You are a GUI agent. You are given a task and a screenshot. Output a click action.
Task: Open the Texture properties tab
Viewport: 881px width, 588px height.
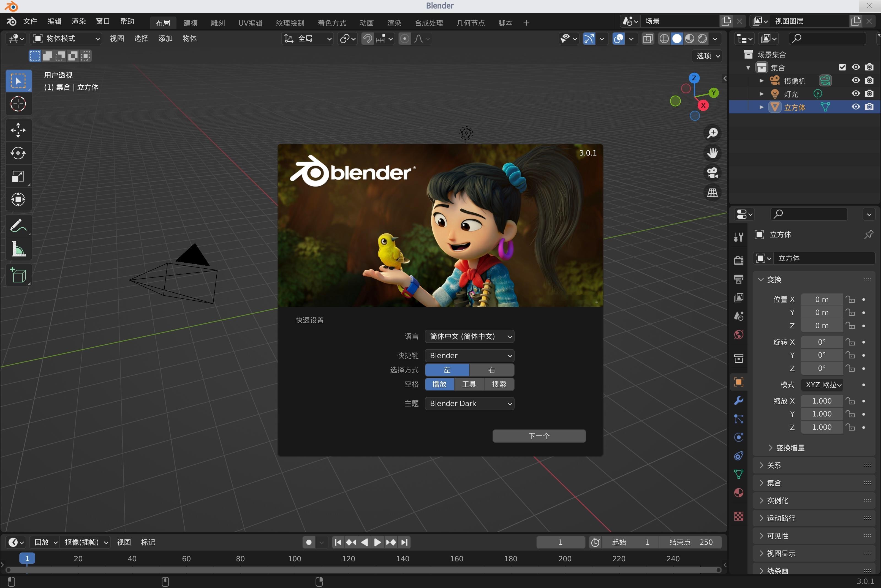point(738,516)
